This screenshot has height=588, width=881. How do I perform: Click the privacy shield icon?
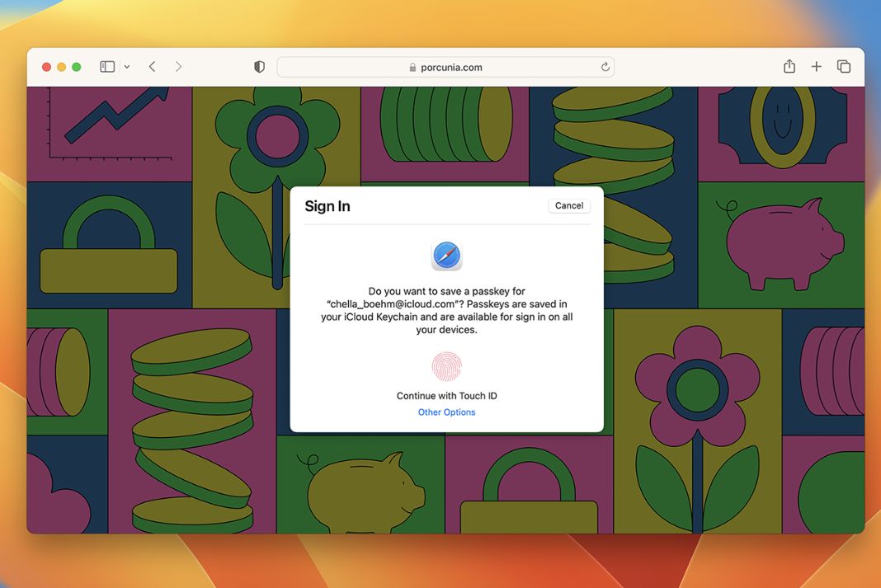(259, 66)
